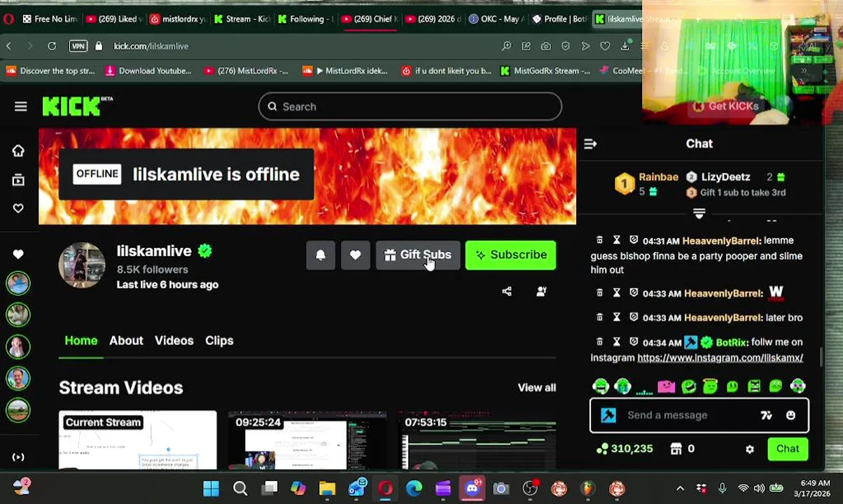This screenshot has width=843, height=504.
Task: Open Discord from the taskbar
Action: (472, 488)
